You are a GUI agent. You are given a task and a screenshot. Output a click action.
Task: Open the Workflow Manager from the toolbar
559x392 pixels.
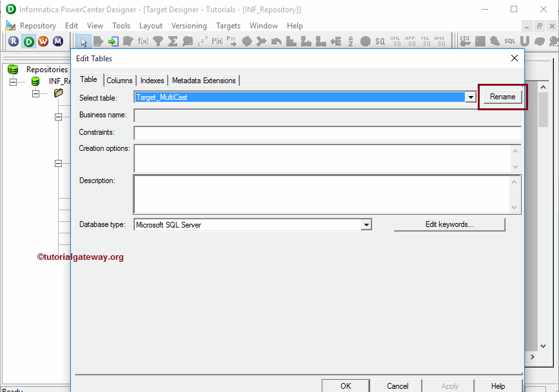pos(43,41)
